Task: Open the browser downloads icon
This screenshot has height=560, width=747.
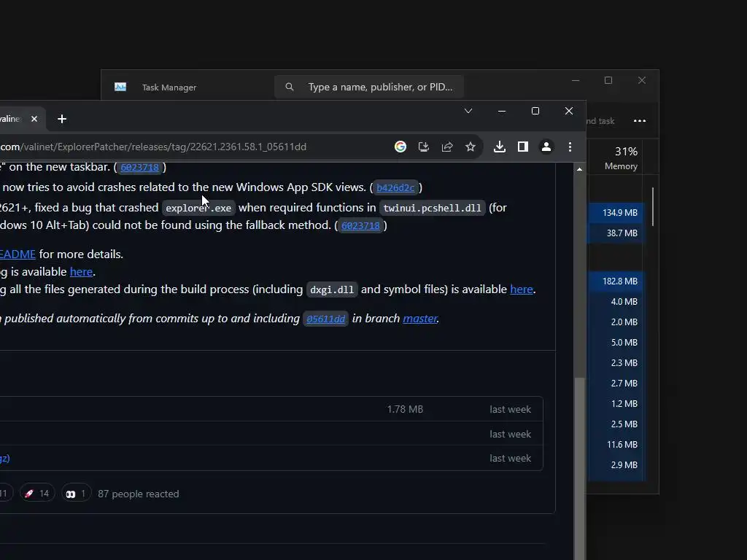Action: pyautogui.click(x=499, y=147)
